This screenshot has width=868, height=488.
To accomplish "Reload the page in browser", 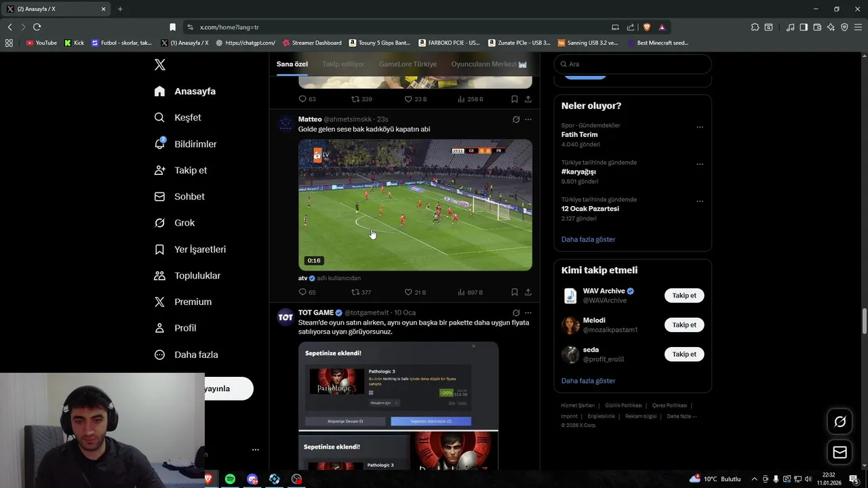I will coord(37,27).
